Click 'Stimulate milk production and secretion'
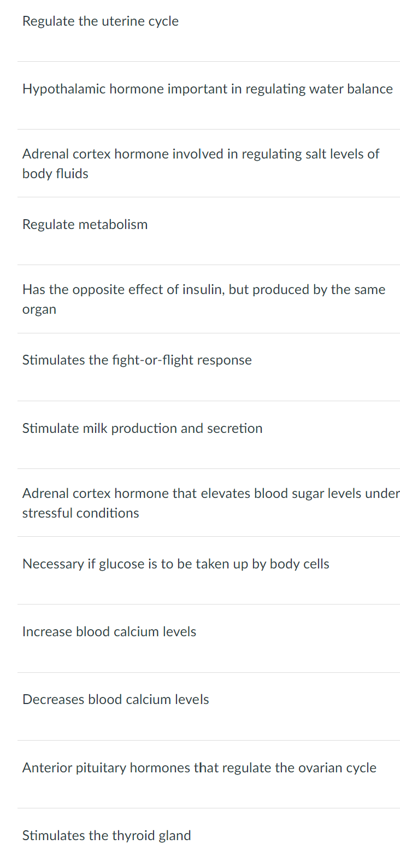Image resolution: width=400 pixels, height=868 pixels. (x=142, y=429)
